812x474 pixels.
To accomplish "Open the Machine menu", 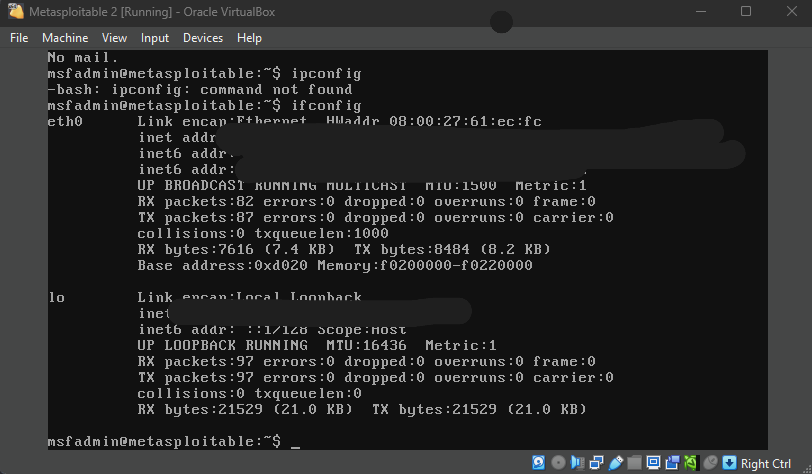I will (65, 38).
